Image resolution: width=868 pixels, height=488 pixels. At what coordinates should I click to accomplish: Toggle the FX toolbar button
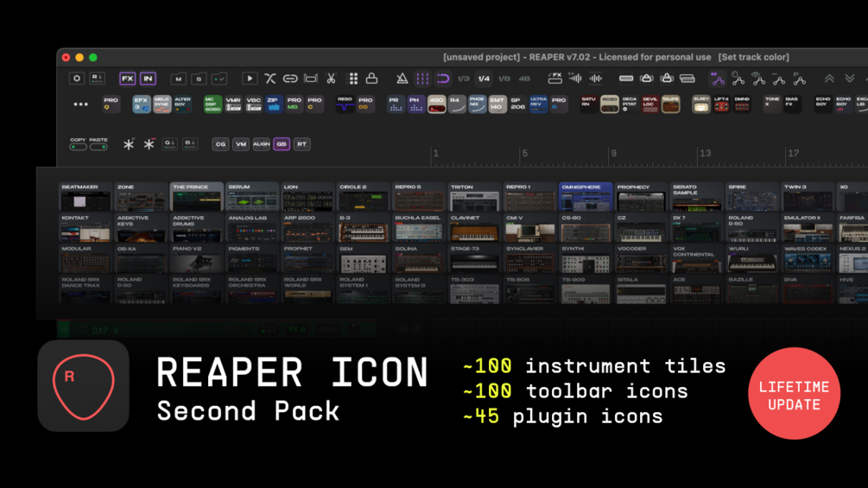click(x=127, y=79)
